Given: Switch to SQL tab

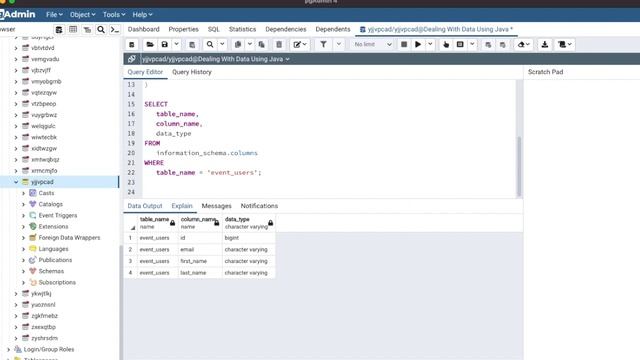Looking at the screenshot, I should pyautogui.click(x=213, y=29).
